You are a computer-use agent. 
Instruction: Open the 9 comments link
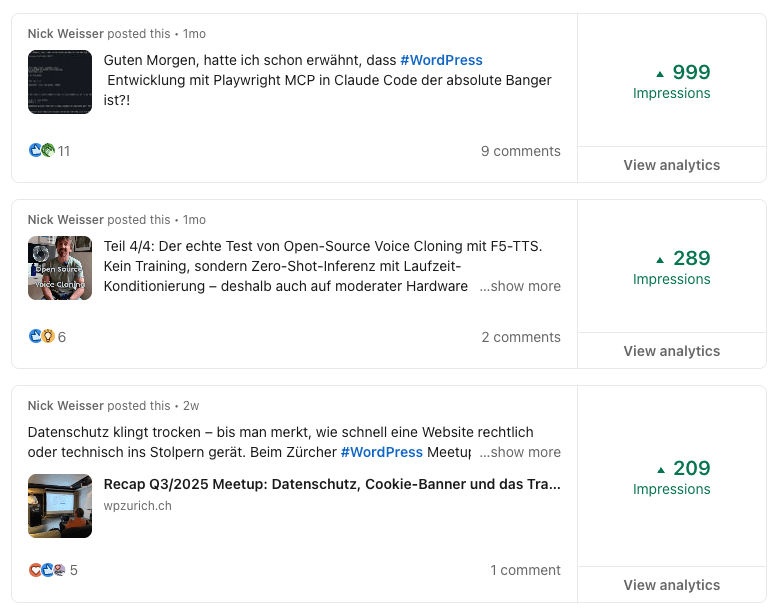520,151
